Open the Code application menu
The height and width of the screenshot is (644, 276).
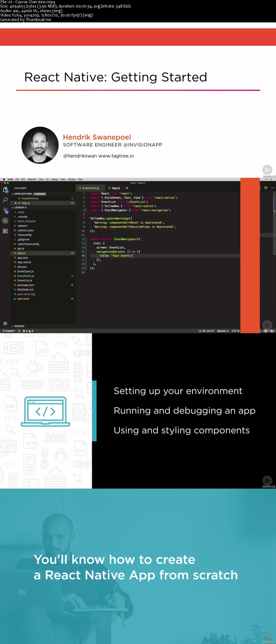[x=10, y=179]
